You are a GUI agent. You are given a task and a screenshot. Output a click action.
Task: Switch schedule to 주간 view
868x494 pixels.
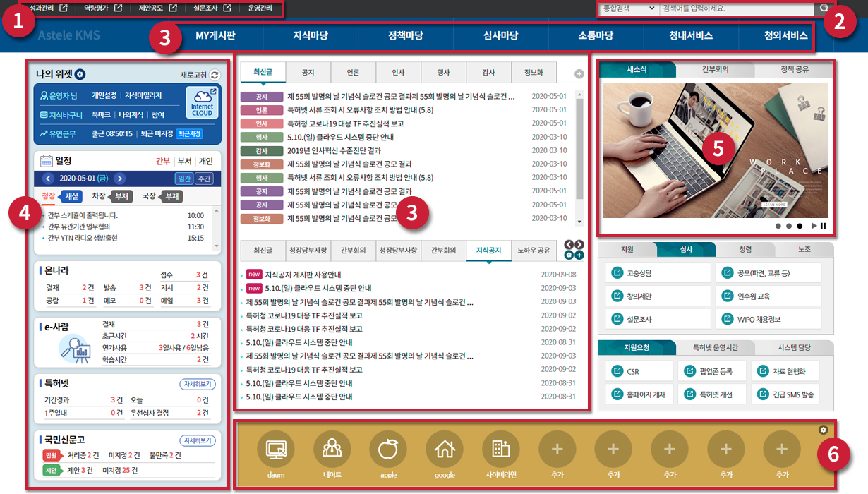pos(204,179)
